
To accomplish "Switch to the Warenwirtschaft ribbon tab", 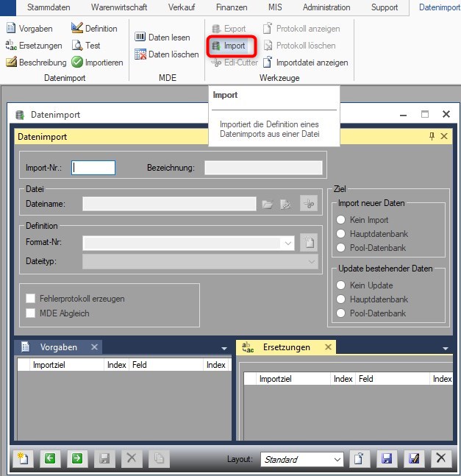I will (x=119, y=7).
